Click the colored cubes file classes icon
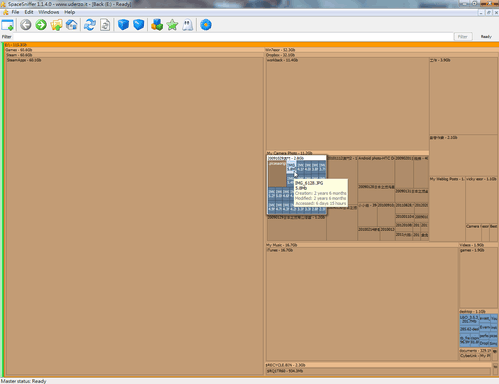499x384 pixels. point(157,25)
